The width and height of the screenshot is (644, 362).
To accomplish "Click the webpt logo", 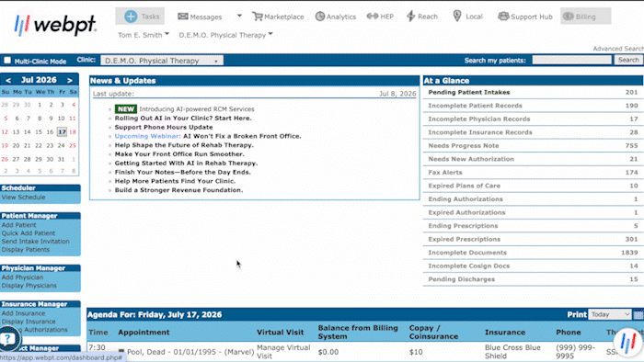I will 55,25.
